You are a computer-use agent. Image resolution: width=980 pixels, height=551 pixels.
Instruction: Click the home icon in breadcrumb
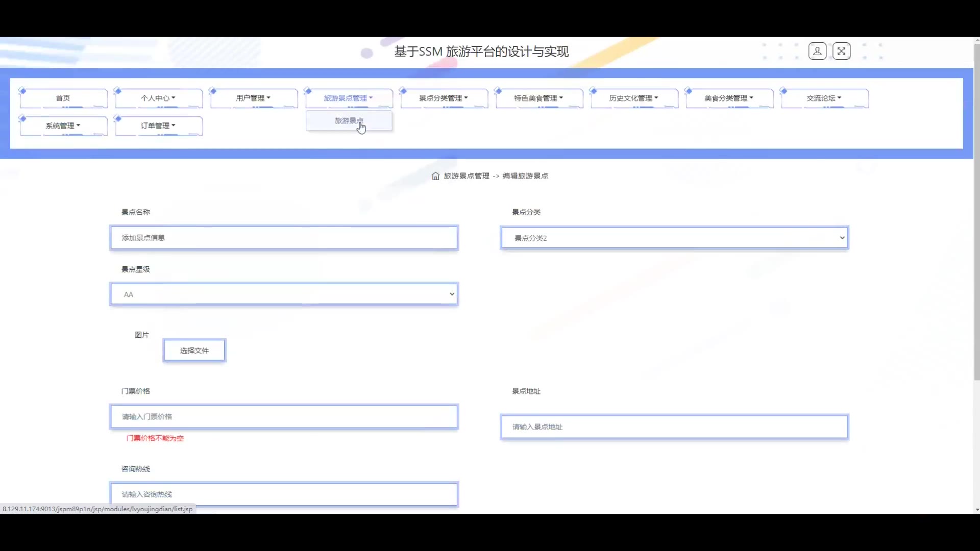[x=435, y=176]
